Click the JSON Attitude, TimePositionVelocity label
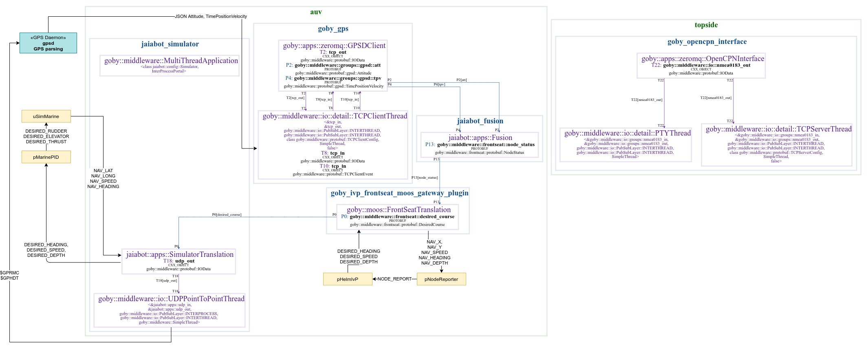This screenshot has width=868, height=346. tap(211, 17)
